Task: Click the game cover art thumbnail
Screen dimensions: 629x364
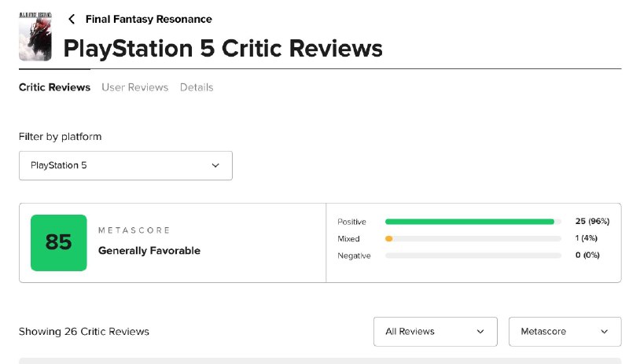Action: (x=35, y=36)
